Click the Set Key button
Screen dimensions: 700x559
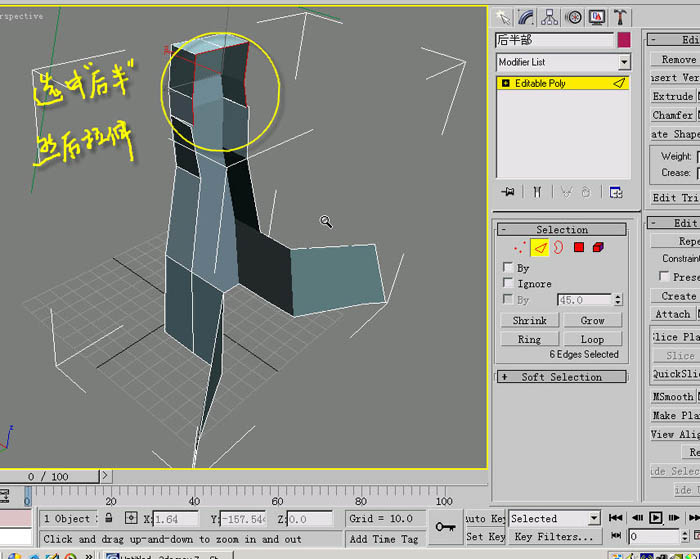click(485, 537)
